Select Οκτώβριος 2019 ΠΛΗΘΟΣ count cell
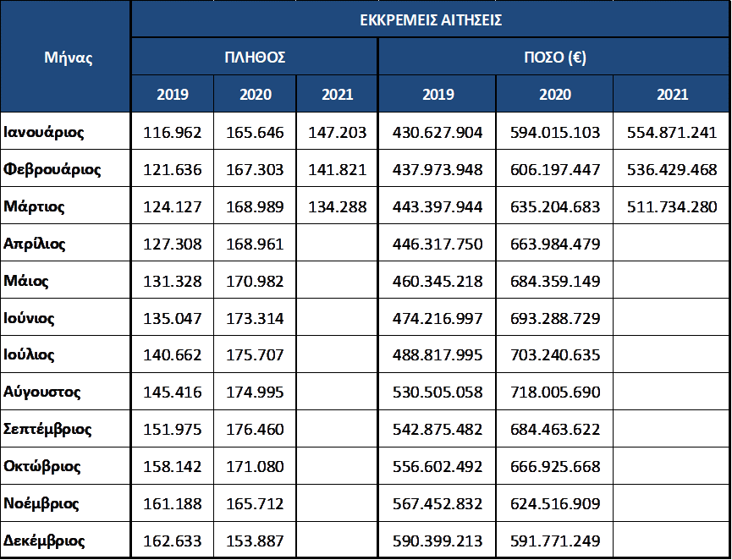 pyautogui.click(x=173, y=466)
